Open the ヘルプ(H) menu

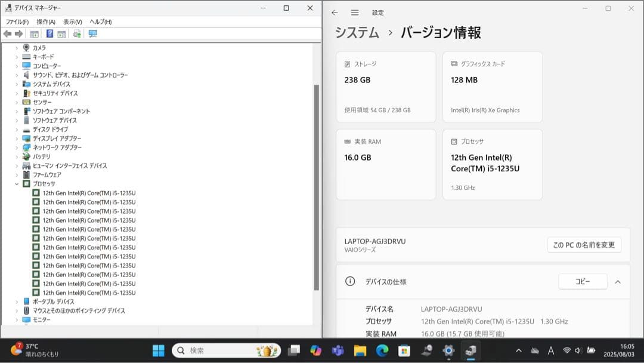[101, 21]
